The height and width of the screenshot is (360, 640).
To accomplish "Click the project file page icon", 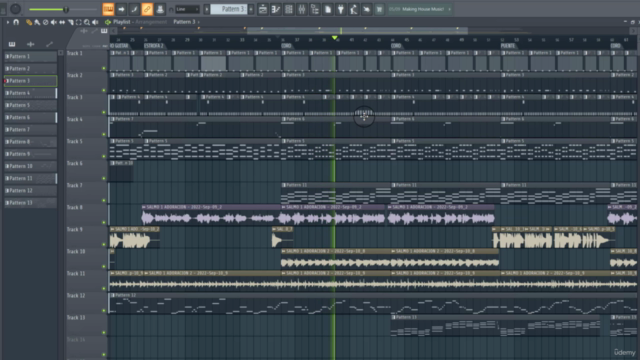I will click(x=328, y=9).
